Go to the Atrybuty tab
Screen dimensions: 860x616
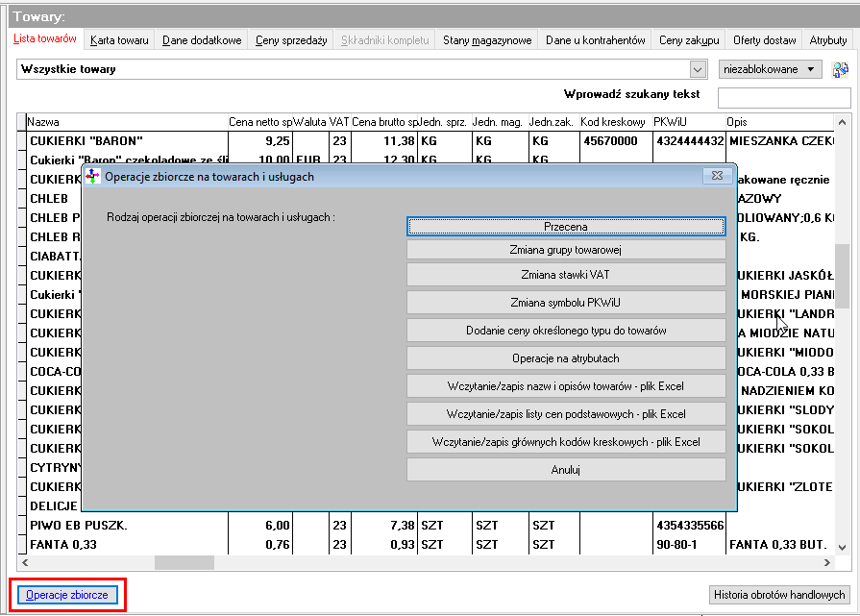(x=828, y=40)
